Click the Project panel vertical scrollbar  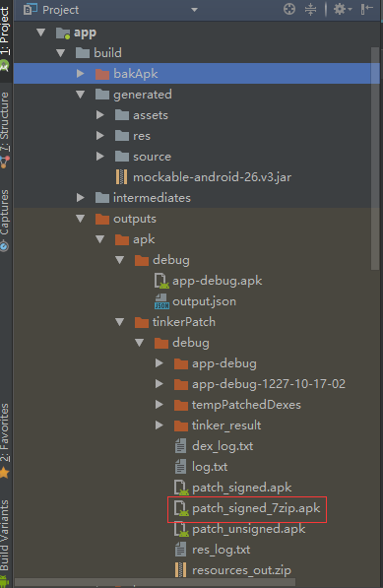point(375,158)
